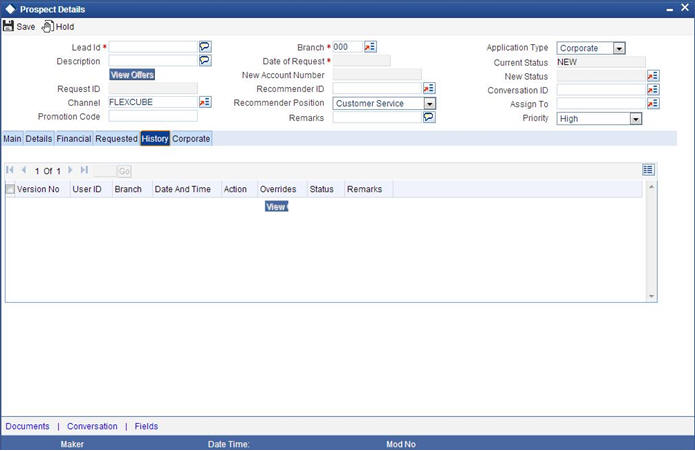Toggle the Version No select-all checkbox
695x451 pixels.
[x=10, y=189]
